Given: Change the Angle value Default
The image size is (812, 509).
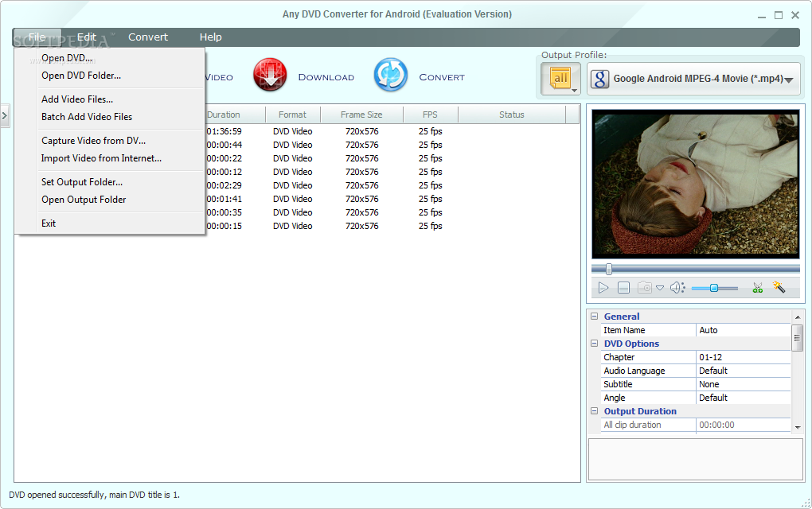Looking at the screenshot, I should 743,398.
